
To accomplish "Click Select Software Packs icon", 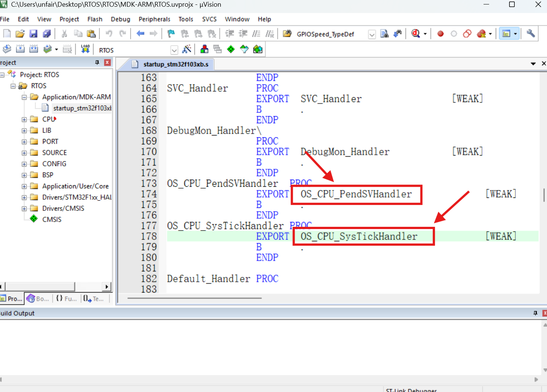I will [x=244, y=49].
